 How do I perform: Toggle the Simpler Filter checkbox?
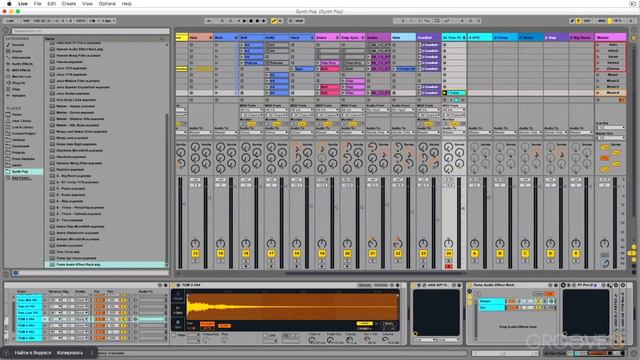173,335
